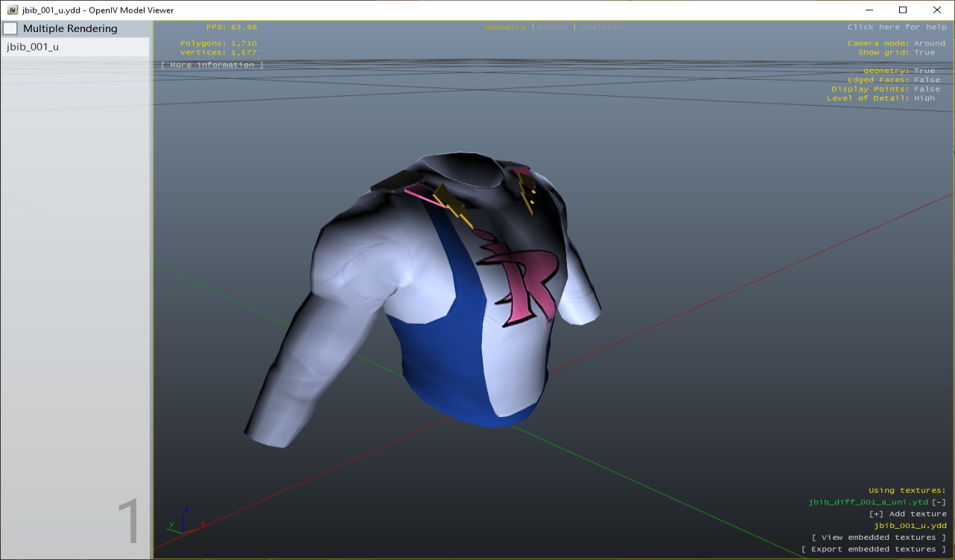Screen dimensions: 955x560
Task: Select jbib_001_u in the model list
Action: click(x=33, y=47)
